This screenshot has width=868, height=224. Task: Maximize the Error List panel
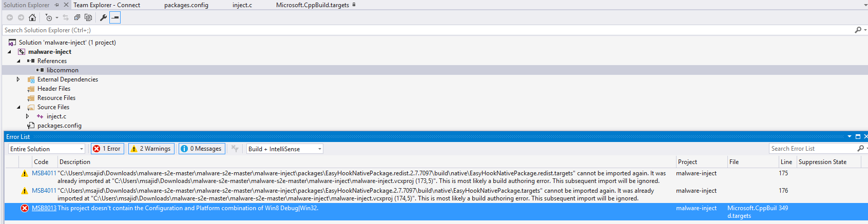pyautogui.click(x=858, y=136)
